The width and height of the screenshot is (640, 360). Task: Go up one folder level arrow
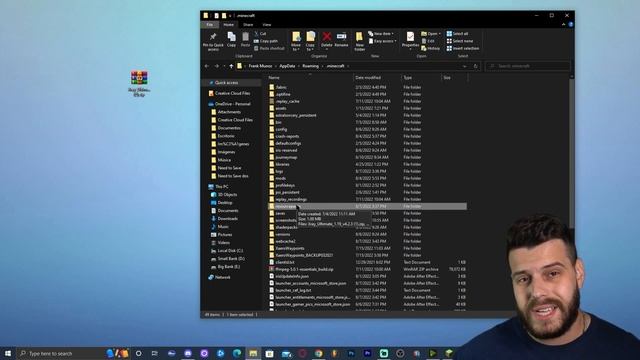[231, 66]
